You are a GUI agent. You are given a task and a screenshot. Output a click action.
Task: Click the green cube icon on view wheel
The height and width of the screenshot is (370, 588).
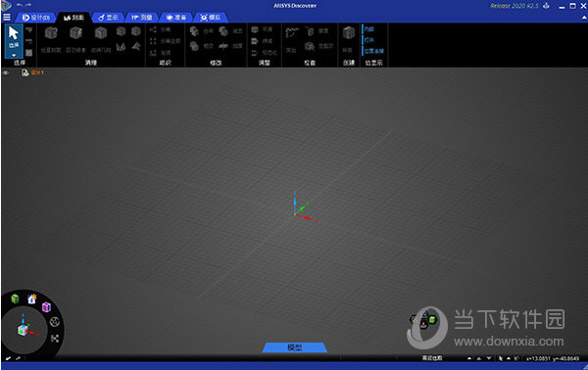[x=15, y=299]
